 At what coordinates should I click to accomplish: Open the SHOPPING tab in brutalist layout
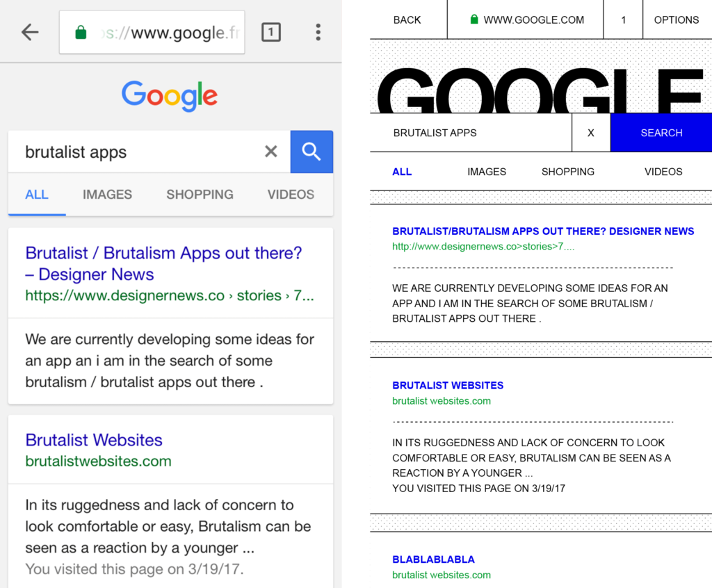(x=567, y=172)
